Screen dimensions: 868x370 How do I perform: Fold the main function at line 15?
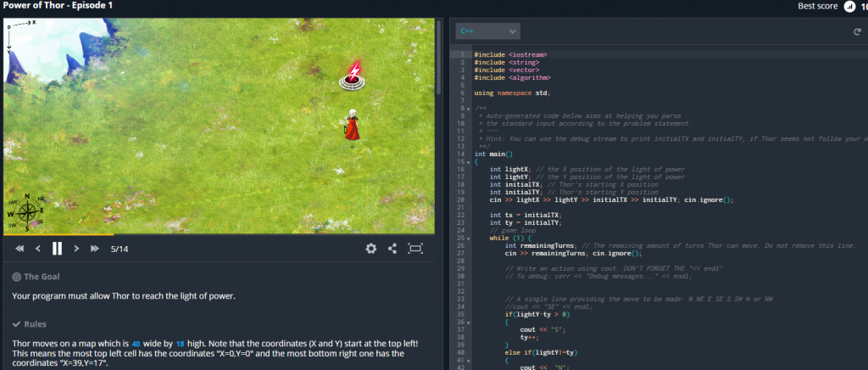469,162
